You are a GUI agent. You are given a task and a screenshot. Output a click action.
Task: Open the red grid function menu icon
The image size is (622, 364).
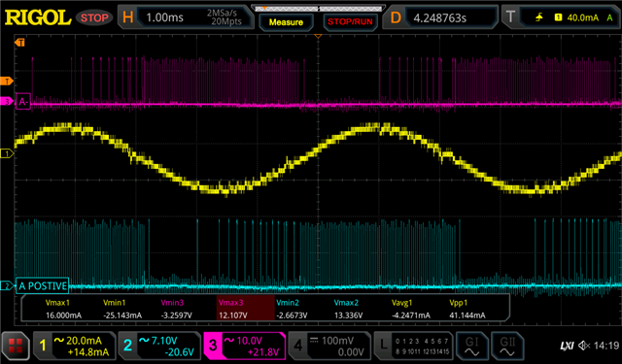click(16, 346)
